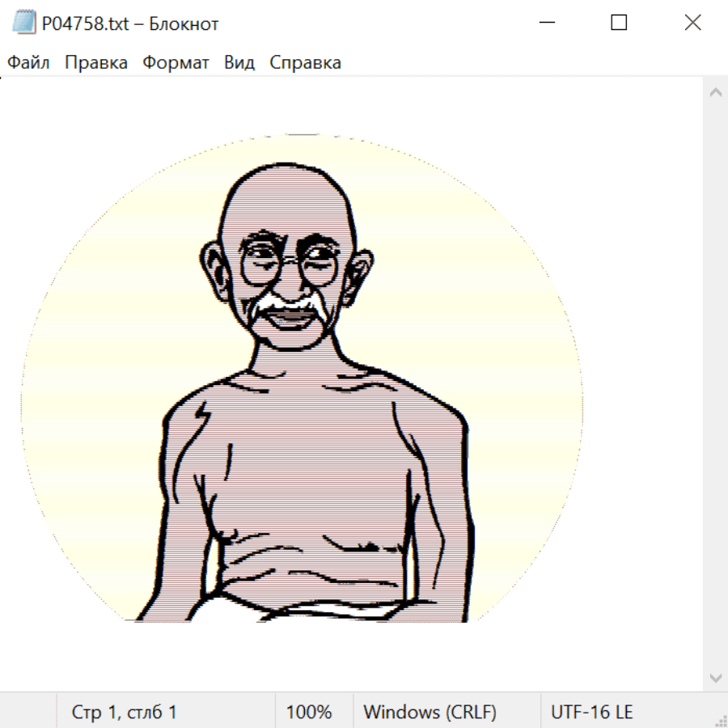
Task: Click the Notepad icon in the title bar
Action: (x=24, y=23)
